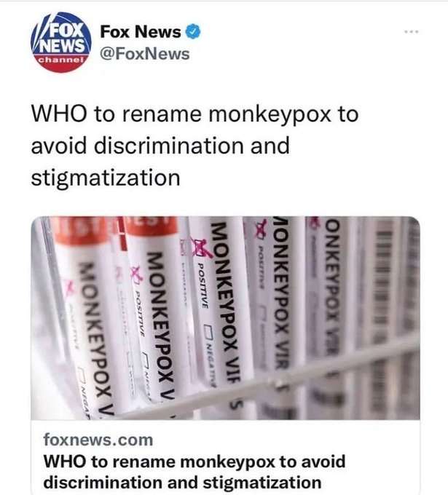The image size is (448, 495).
Task: Open the @FoxNews handle link
Action: click(145, 54)
